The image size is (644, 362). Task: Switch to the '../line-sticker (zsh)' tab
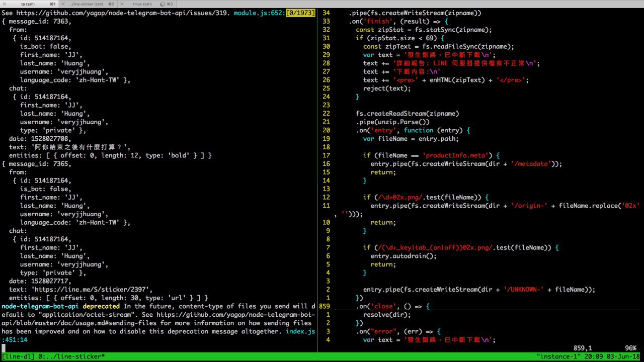pyautogui.click(x=86, y=4)
